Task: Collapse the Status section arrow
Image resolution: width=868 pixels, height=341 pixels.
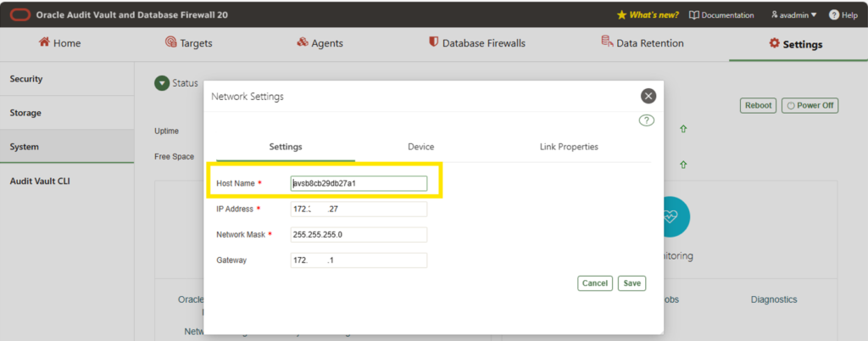Action: (162, 83)
